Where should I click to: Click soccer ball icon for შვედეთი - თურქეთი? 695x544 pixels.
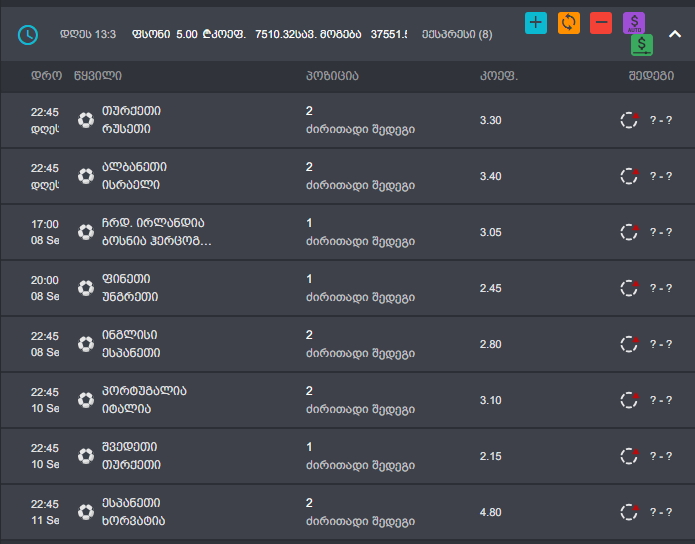coord(86,456)
